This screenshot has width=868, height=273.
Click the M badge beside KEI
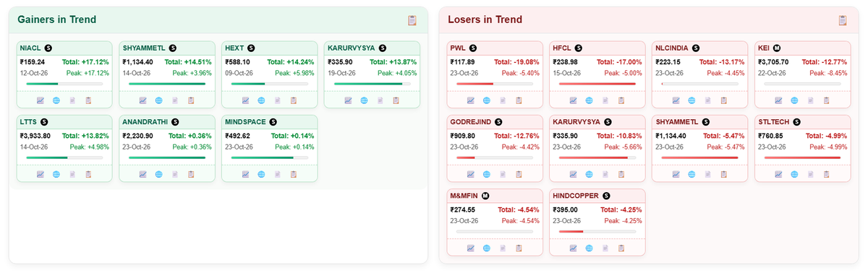coord(778,48)
